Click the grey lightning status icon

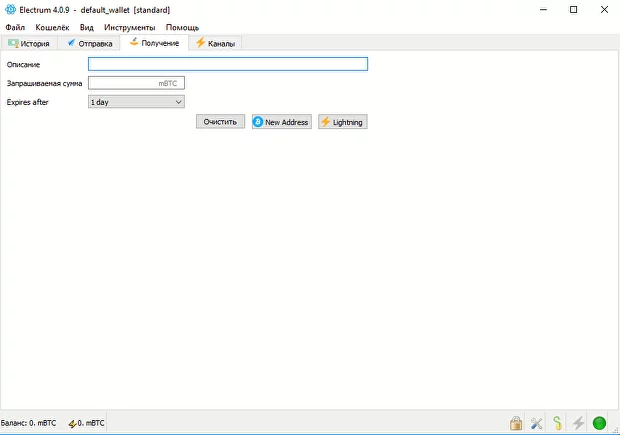coord(578,423)
